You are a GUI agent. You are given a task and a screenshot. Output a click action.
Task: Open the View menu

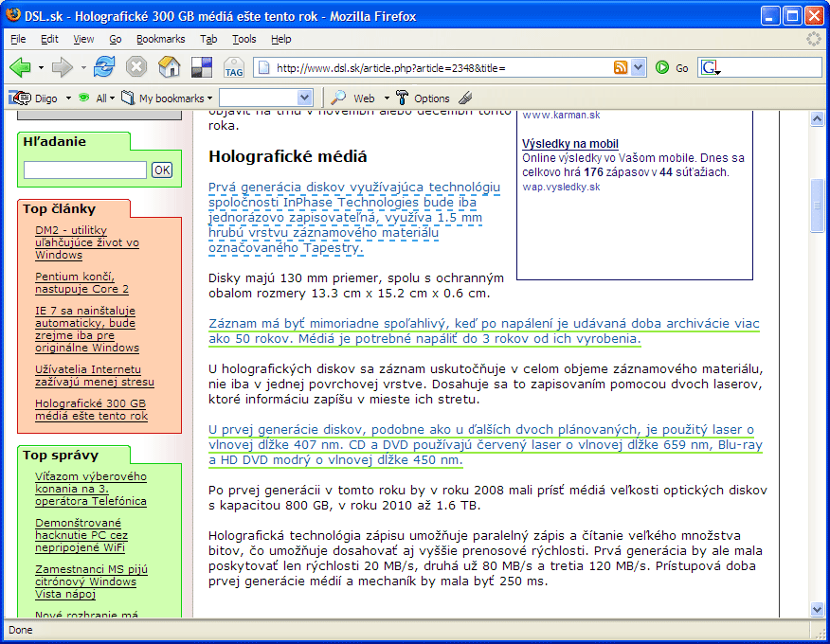tap(83, 39)
